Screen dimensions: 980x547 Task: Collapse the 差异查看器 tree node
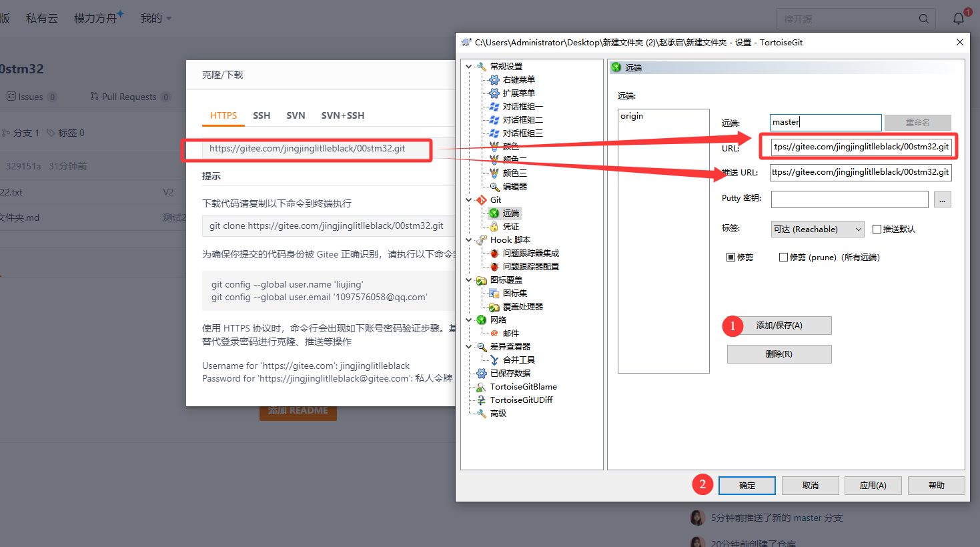[x=469, y=347]
